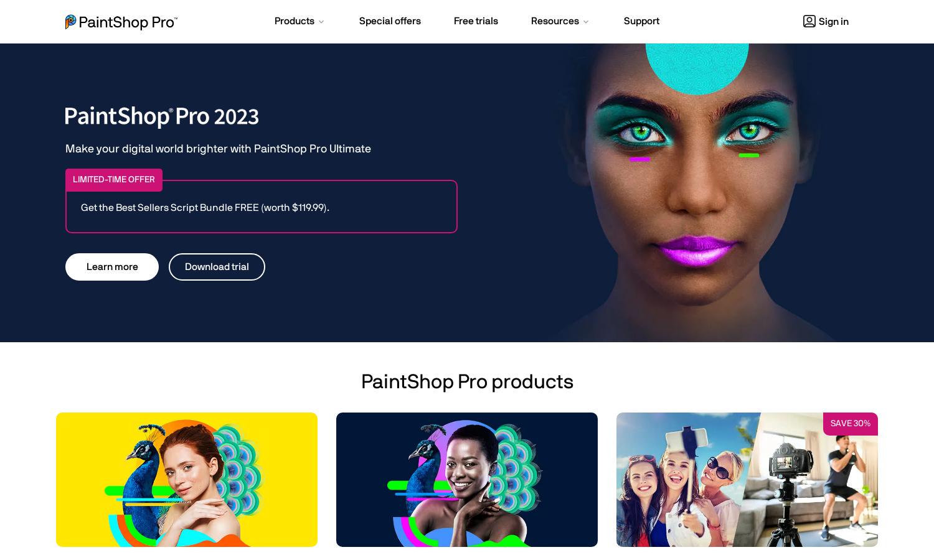This screenshot has height=560, width=934.
Task: Expand the Resources chevron arrow
Action: [585, 22]
